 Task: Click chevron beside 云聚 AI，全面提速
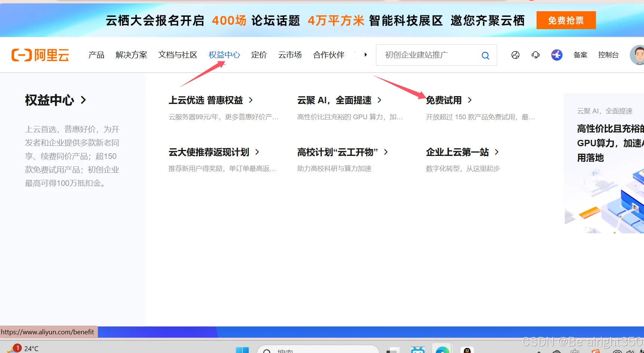[x=379, y=100]
